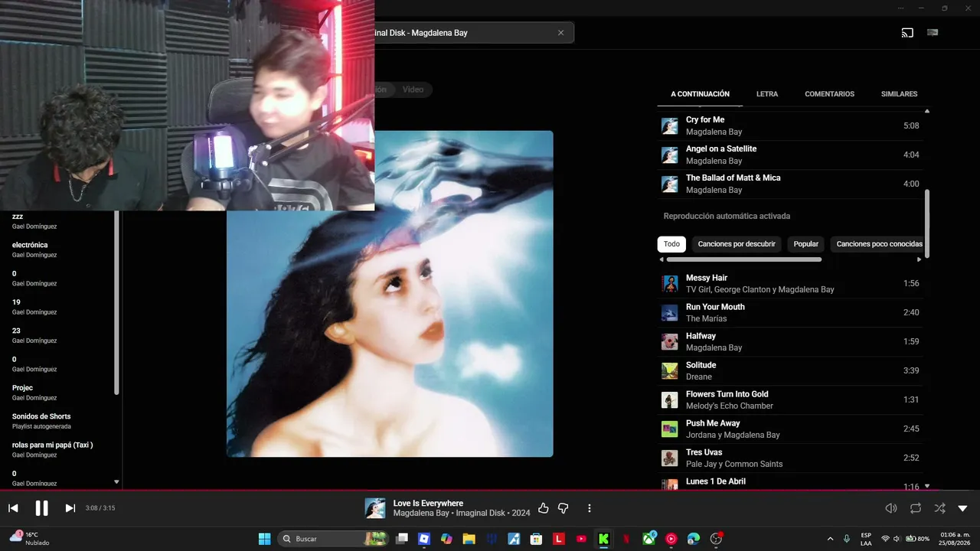
Task: Play Flowers Turn Into Gold
Action: click(790, 400)
